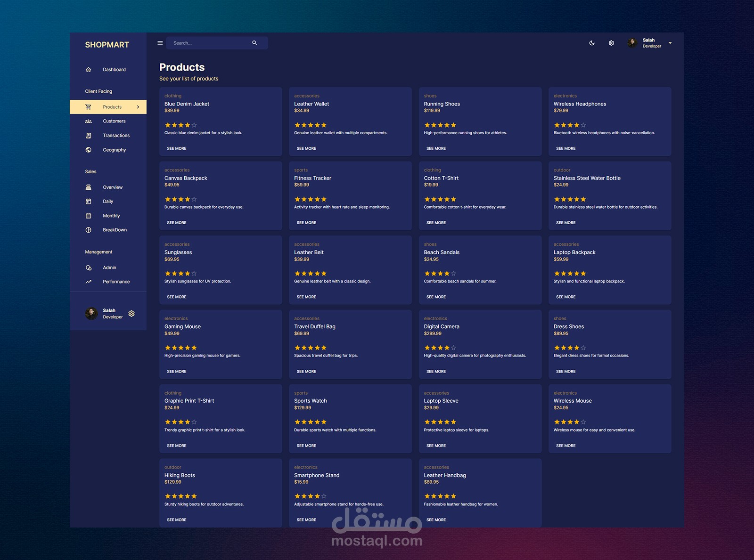This screenshot has height=560, width=754.
Task: Click the BreakDown pie chart icon
Action: (x=89, y=230)
